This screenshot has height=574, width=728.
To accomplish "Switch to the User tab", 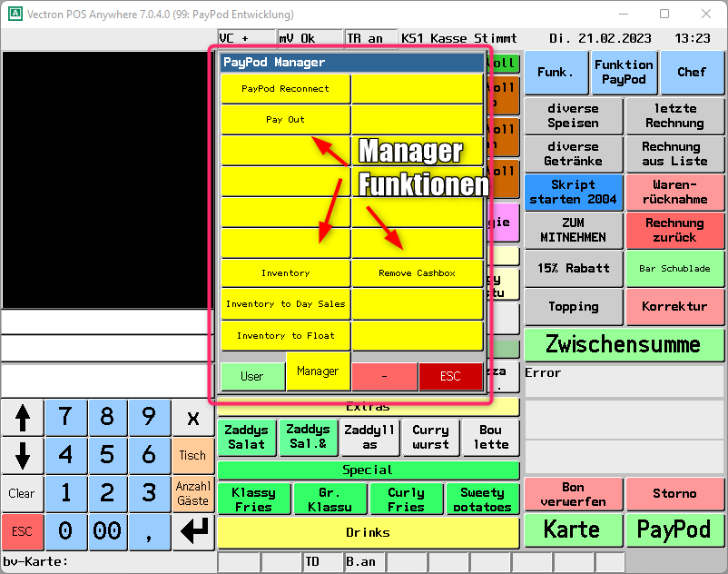I will (x=252, y=376).
